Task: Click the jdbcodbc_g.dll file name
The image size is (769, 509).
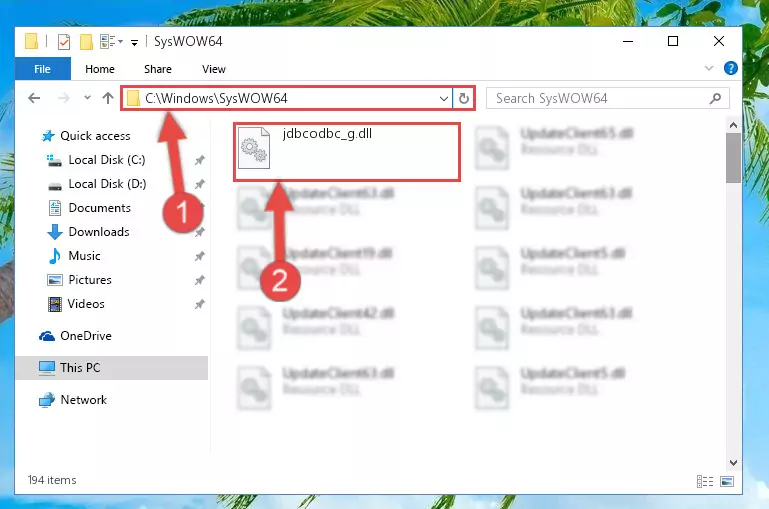Action: [327, 133]
